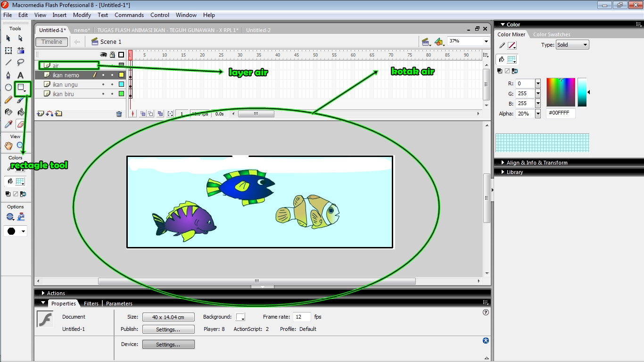Viewport: 644px width, 362px height.
Task: Click the Insert Layer Folder icon
Action: (58, 114)
